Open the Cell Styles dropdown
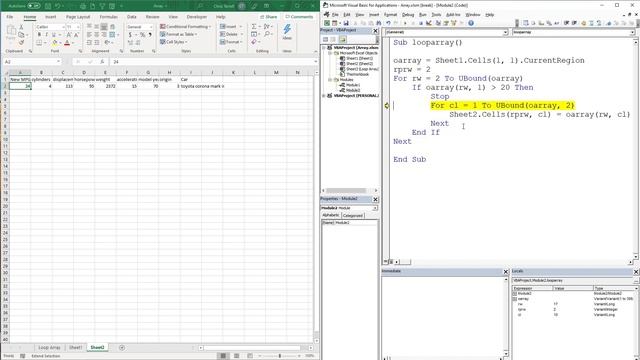The image size is (640, 360). 174,42
